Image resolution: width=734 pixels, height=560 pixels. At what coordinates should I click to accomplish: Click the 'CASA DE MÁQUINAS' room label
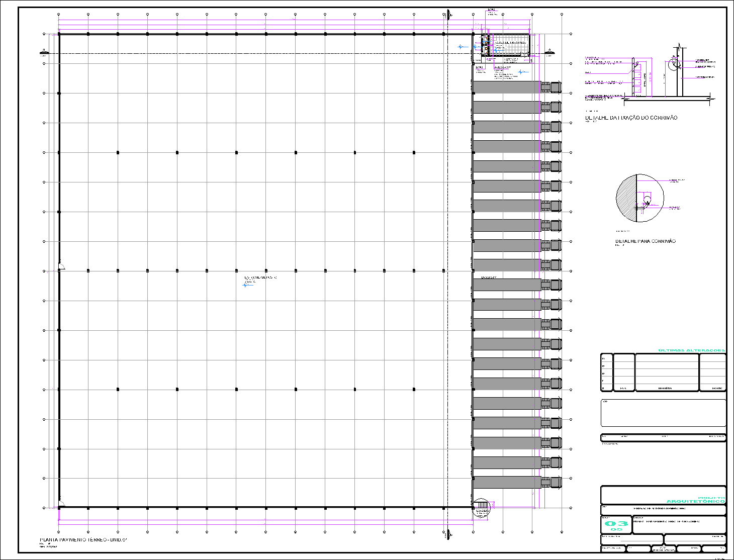click(511, 43)
